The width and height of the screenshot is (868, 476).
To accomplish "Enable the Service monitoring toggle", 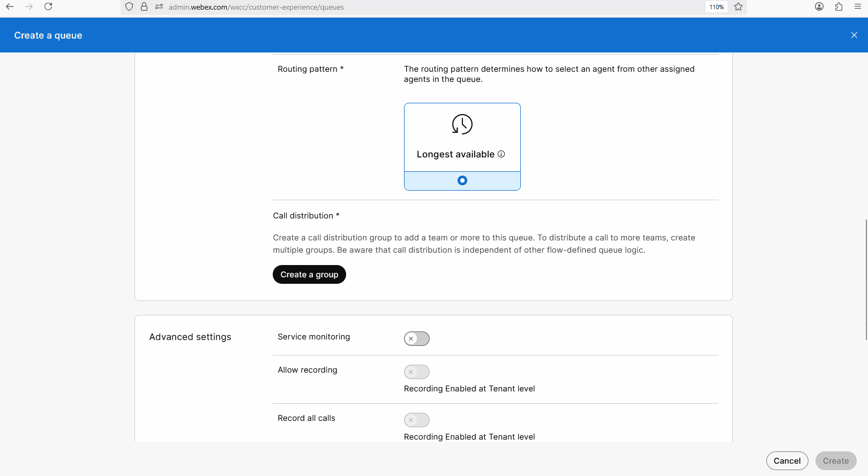I will pyautogui.click(x=417, y=338).
